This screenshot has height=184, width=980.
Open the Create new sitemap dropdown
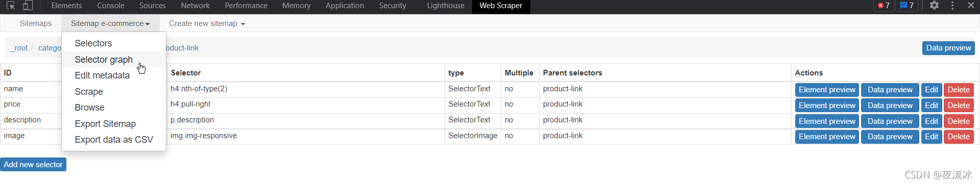click(x=207, y=23)
